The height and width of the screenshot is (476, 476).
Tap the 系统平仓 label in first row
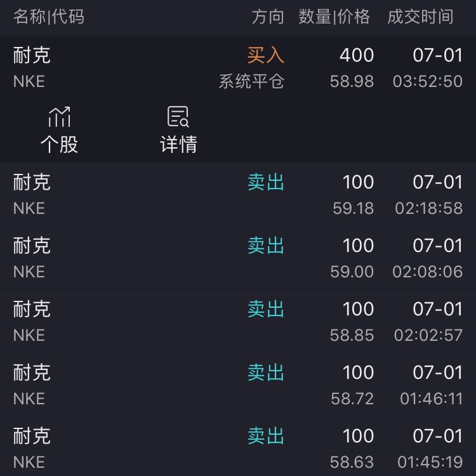(x=251, y=81)
